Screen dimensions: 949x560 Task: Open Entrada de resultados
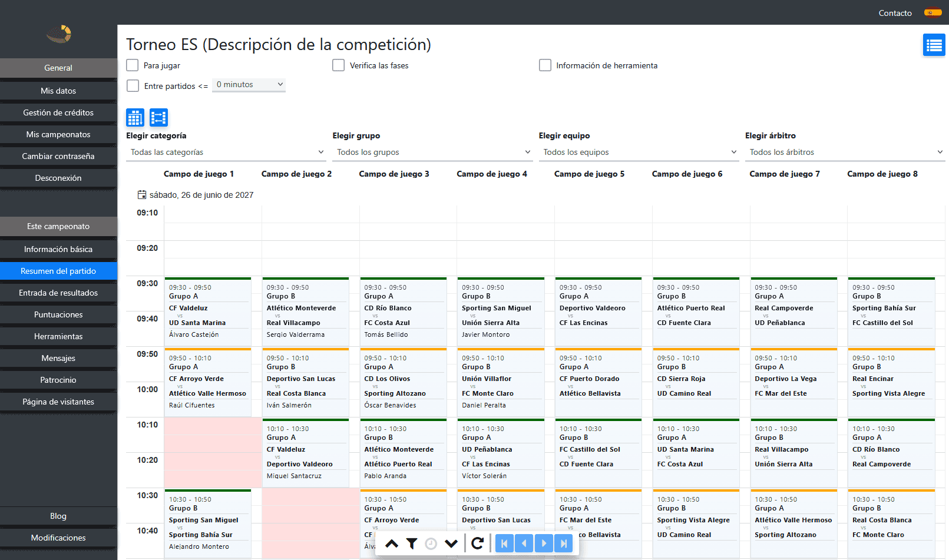(58, 293)
